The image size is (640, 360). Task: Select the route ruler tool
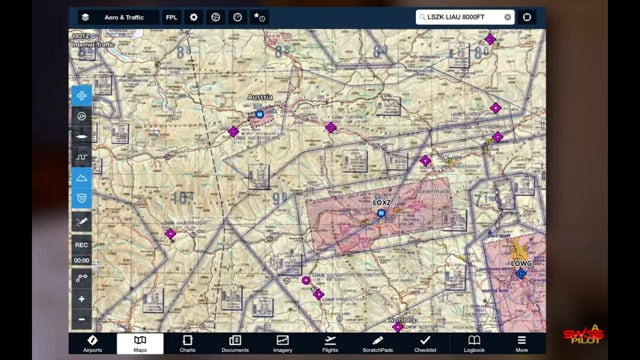[x=82, y=278]
